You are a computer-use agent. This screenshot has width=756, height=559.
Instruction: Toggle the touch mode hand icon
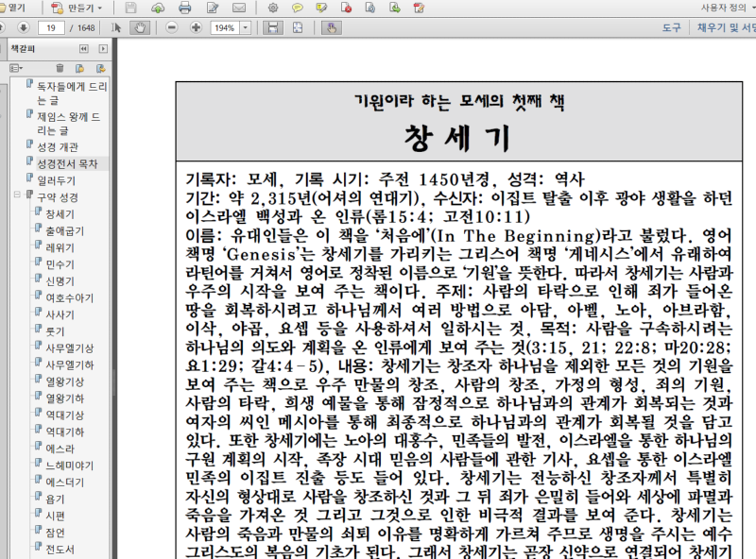[x=332, y=27]
